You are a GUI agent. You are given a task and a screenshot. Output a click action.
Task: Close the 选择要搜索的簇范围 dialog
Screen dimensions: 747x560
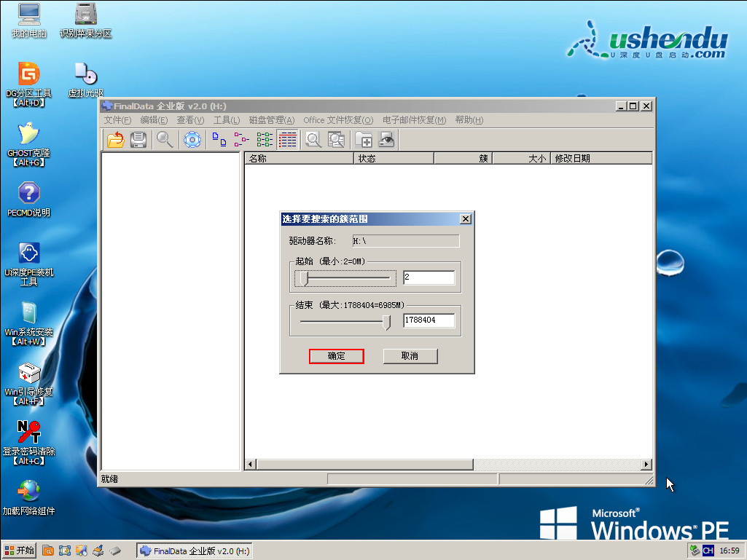(x=466, y=219)
